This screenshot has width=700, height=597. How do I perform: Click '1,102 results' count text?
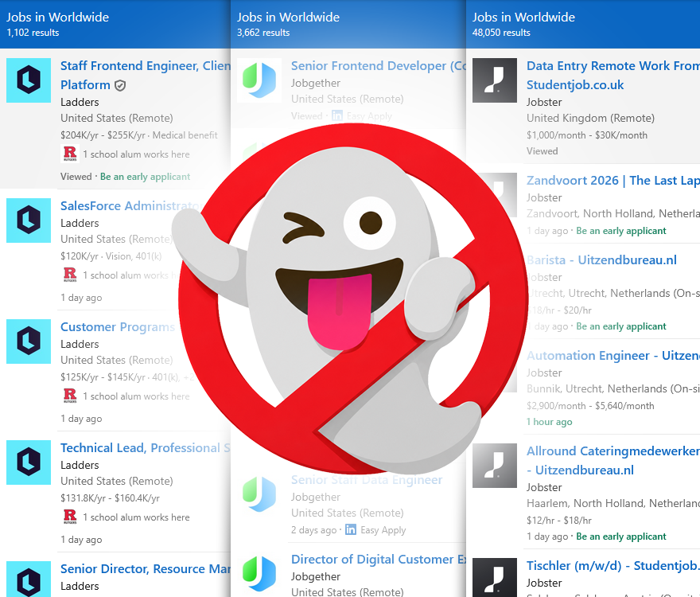(x=33, y=33)
